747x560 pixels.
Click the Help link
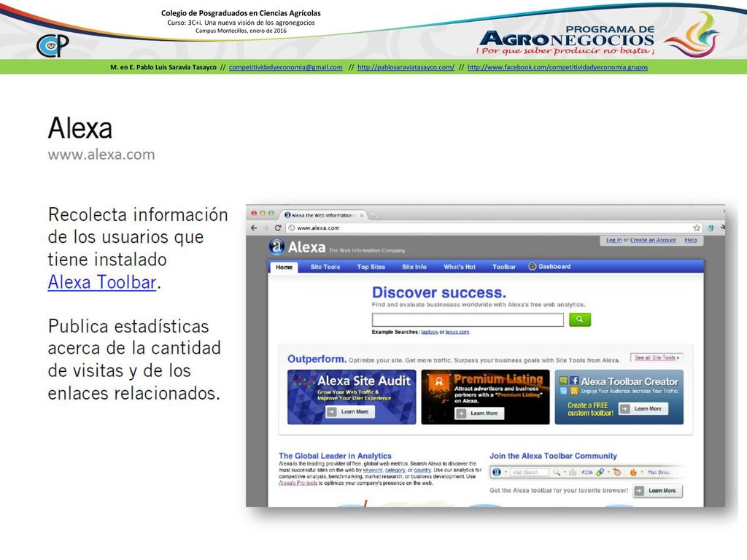[x=691, y=240]
